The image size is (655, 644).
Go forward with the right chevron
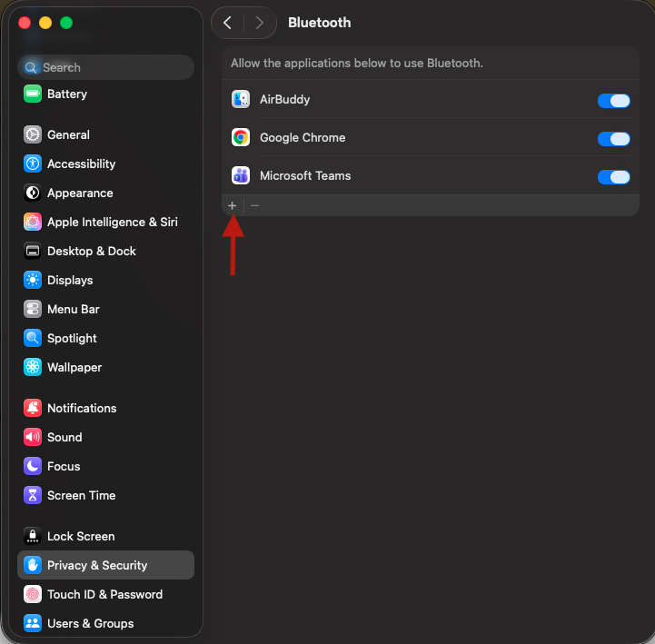260,23
